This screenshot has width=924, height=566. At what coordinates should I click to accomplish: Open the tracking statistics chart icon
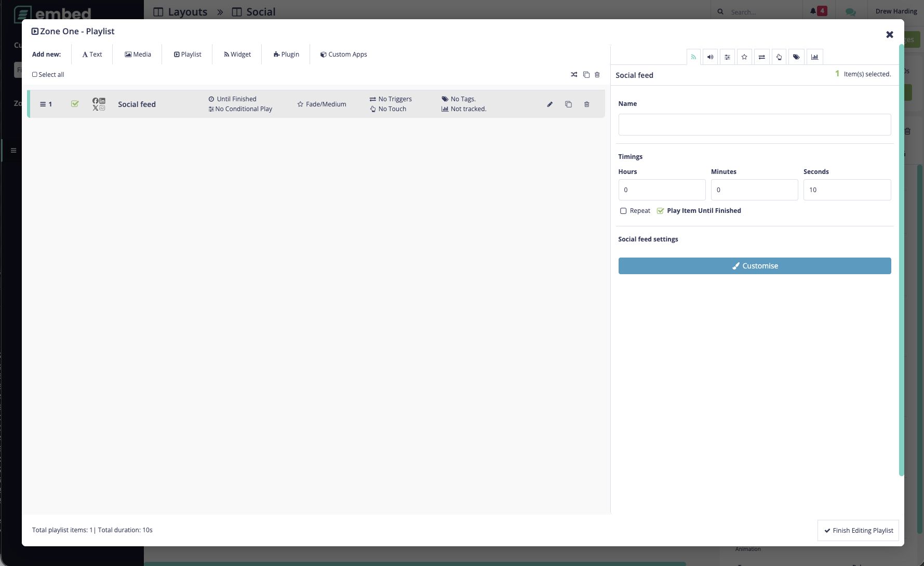(814, 57)
